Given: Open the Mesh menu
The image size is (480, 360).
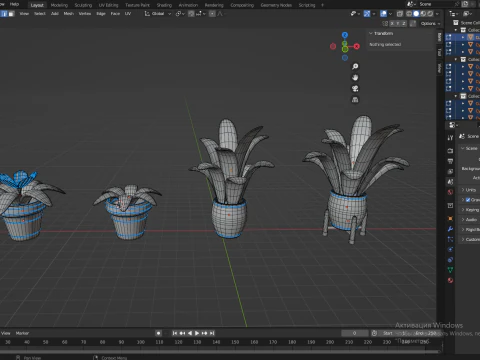Looking at the screenshot, I should click(x=69, y=14).
